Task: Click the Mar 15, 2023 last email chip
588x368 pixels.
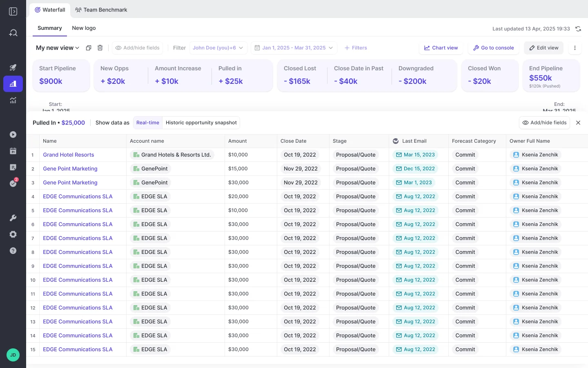Action: (x=415, y=155)
